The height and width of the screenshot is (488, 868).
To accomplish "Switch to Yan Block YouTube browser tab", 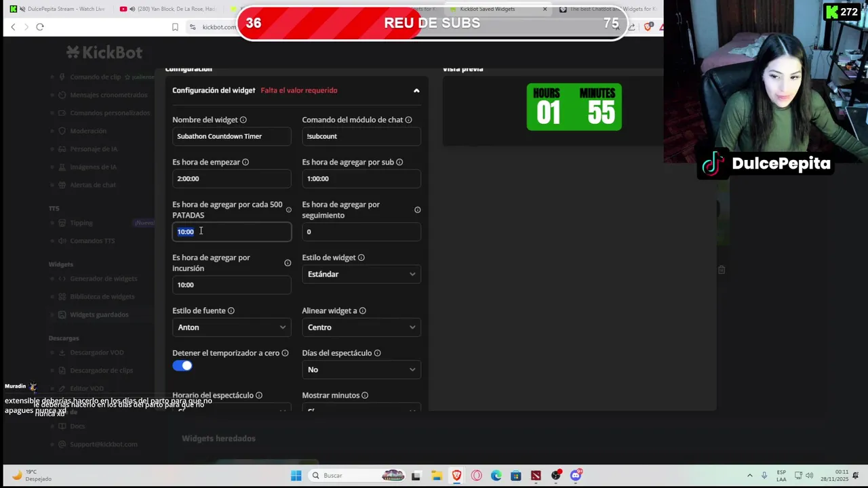I will click(x=168, y=9).
